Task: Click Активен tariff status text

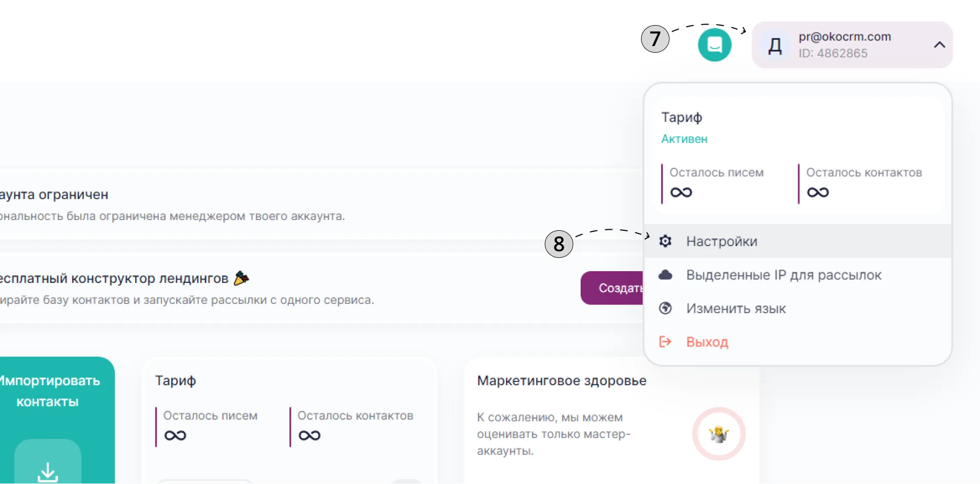Action: point(684,139)
